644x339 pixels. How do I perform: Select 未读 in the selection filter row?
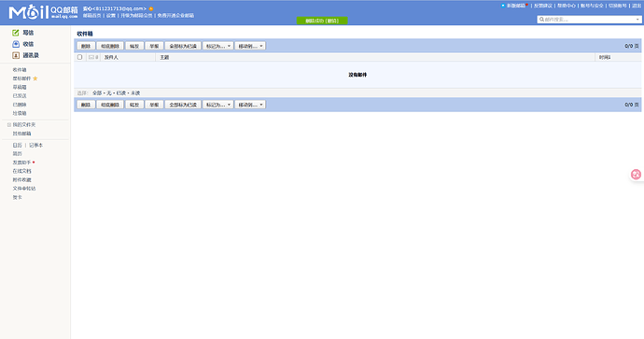pyautogui.click(x=135, y=93)
